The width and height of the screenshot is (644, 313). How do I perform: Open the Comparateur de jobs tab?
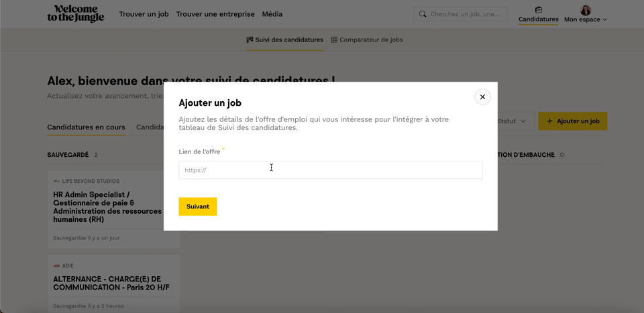pyautogui.click(x=370, y=40)
